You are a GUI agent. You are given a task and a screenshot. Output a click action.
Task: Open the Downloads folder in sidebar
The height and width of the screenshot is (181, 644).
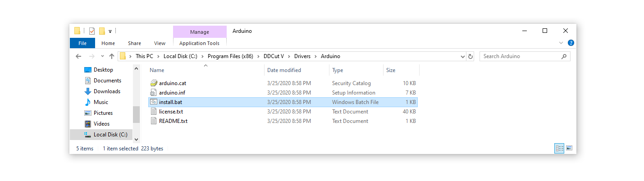[107, 91]
